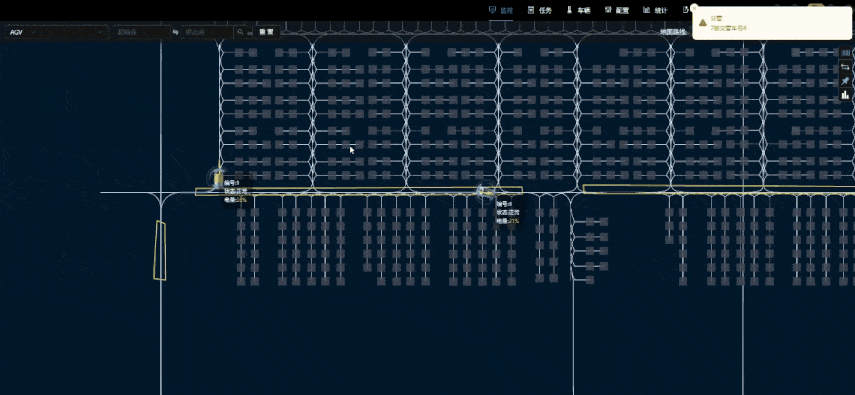
Task: Select the yellow AGV vehicle number 1
Action: [x=218, y=178]
